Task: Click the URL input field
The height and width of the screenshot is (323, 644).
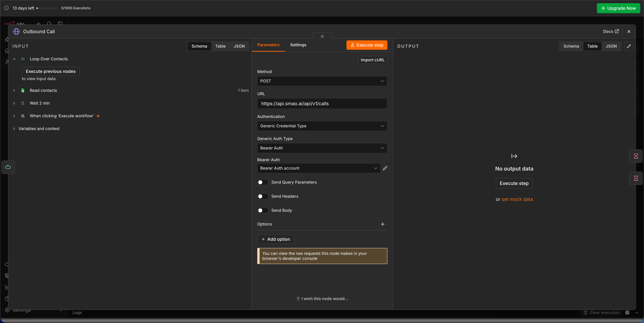Action: (x=322, y=103)
